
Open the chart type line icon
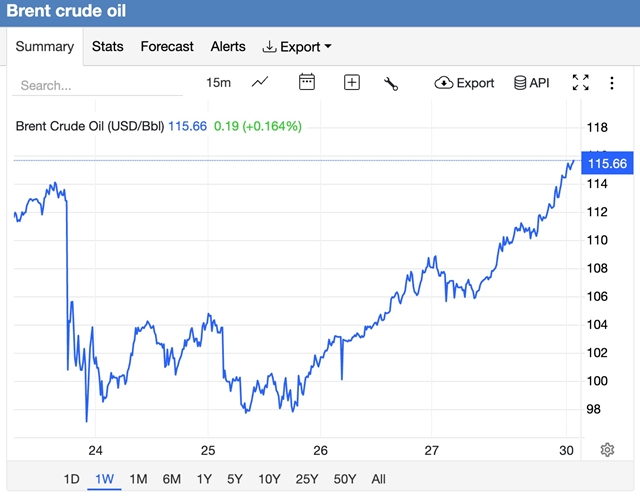(260, 83)
